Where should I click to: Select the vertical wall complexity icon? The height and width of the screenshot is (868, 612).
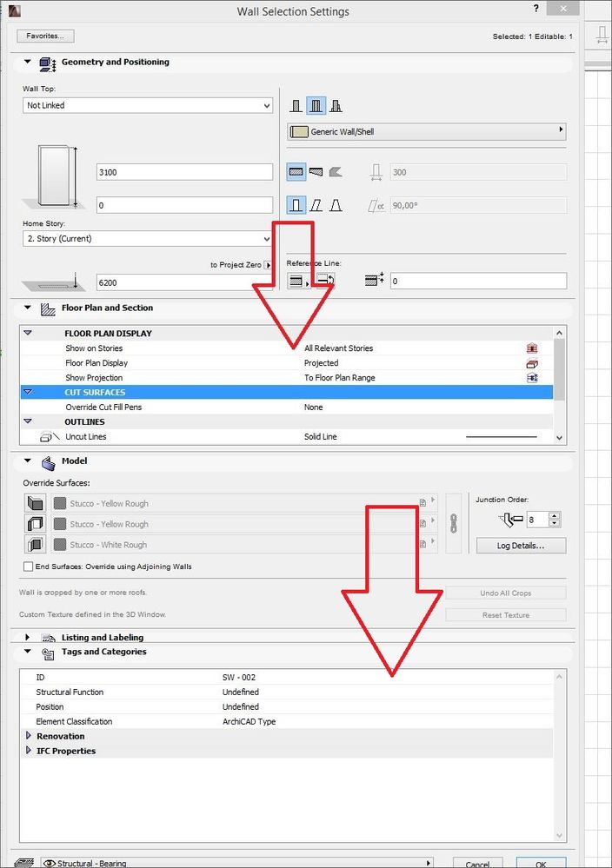(x=296, y=205)
